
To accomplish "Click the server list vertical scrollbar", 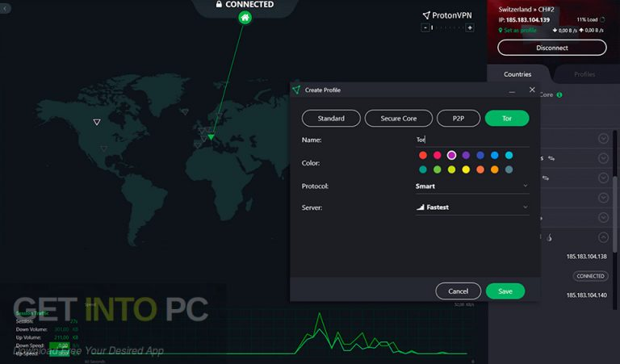I will click(x=615, y=213).
